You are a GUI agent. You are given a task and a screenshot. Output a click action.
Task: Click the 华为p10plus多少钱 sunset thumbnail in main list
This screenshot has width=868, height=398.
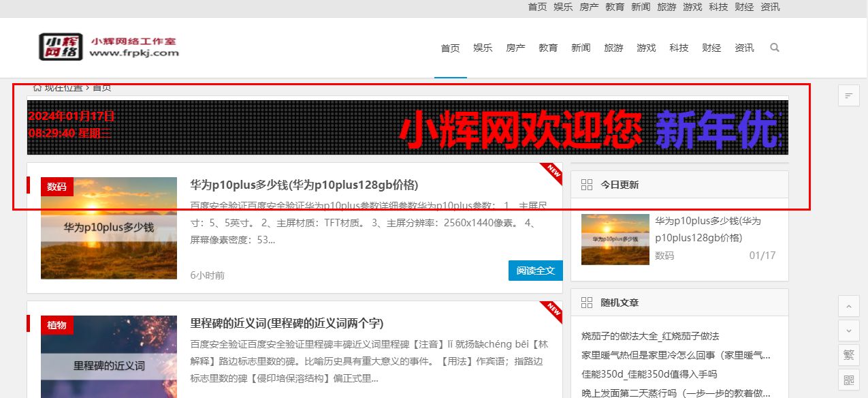coord(109,228)
